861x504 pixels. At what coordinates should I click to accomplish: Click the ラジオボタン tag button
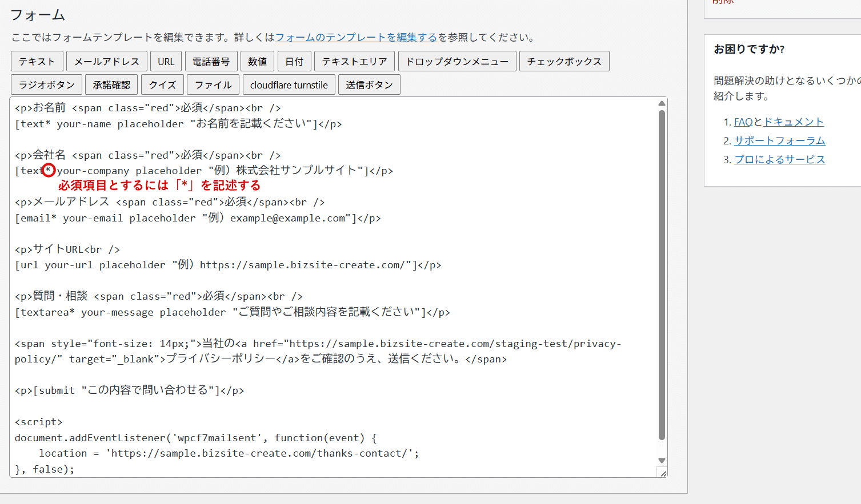(x=47, y=85)
